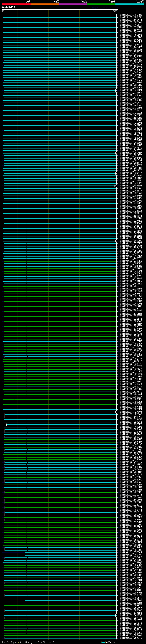Open the UniRef100_Q8YRU9 hit label
The height and width of the screenshot is (644, 146).
pyautogui.click(x=131, y=60)
